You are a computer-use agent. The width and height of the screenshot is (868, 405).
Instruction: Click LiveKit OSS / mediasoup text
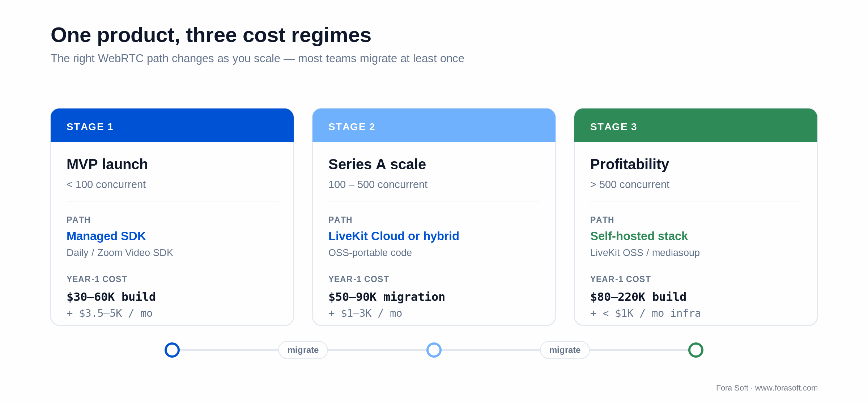(x=645, y=253)
